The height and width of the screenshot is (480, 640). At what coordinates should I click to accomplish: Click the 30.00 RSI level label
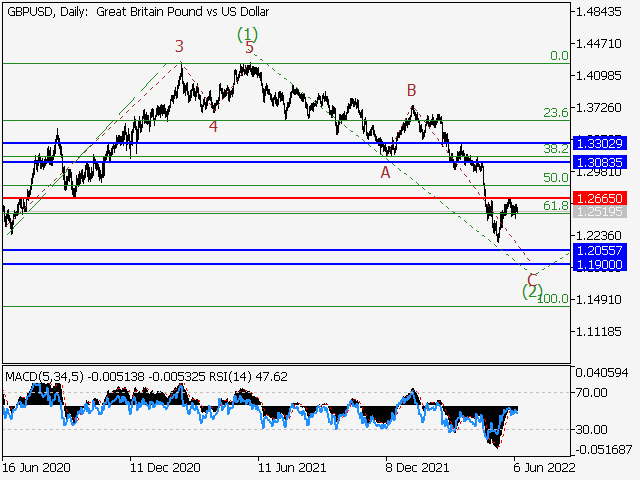pos(591,429)
